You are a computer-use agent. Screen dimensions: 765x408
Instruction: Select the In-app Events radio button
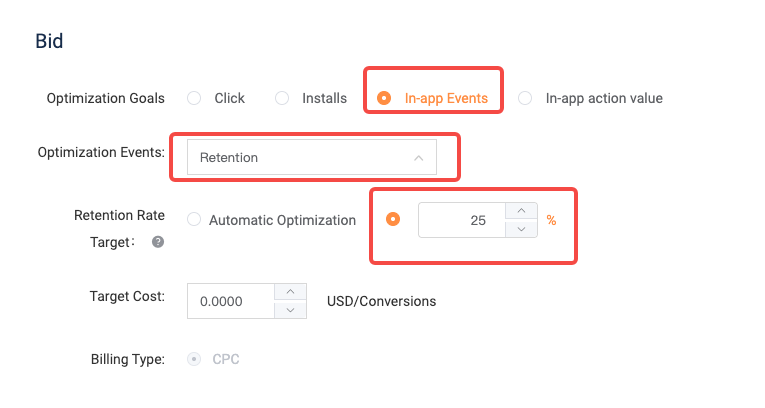384,98
